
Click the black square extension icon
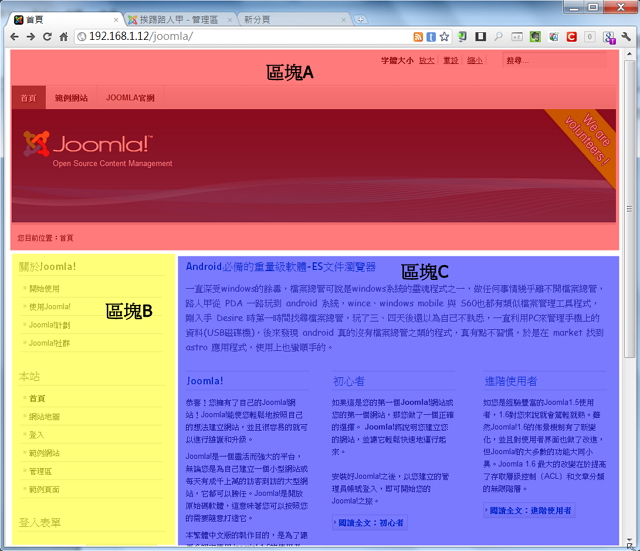[480, 37]
